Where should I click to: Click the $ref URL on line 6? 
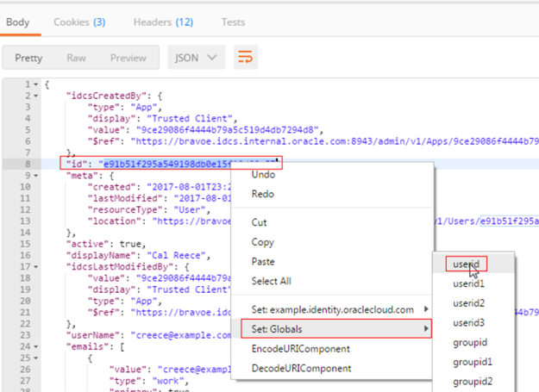click(x=335, y=141)
